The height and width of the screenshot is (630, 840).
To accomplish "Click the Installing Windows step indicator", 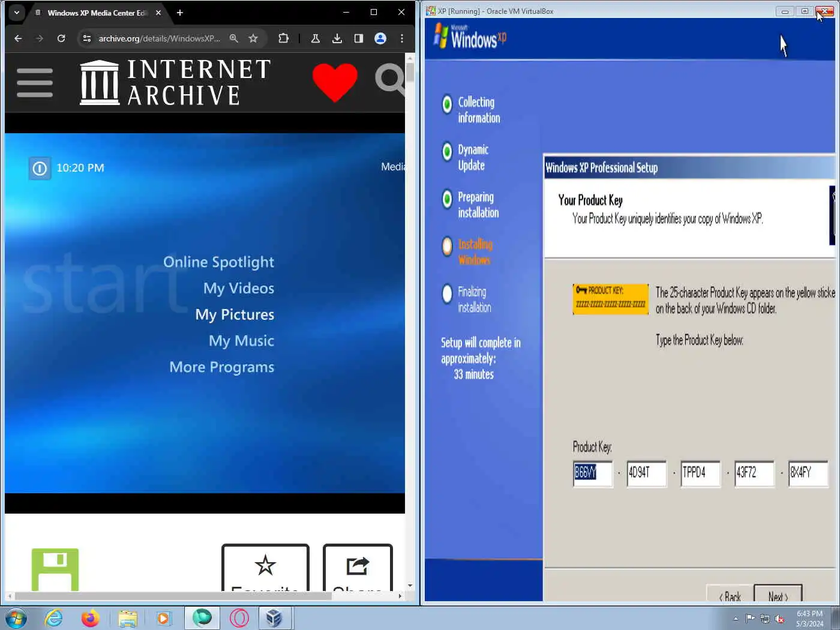I will click(447, 246).
